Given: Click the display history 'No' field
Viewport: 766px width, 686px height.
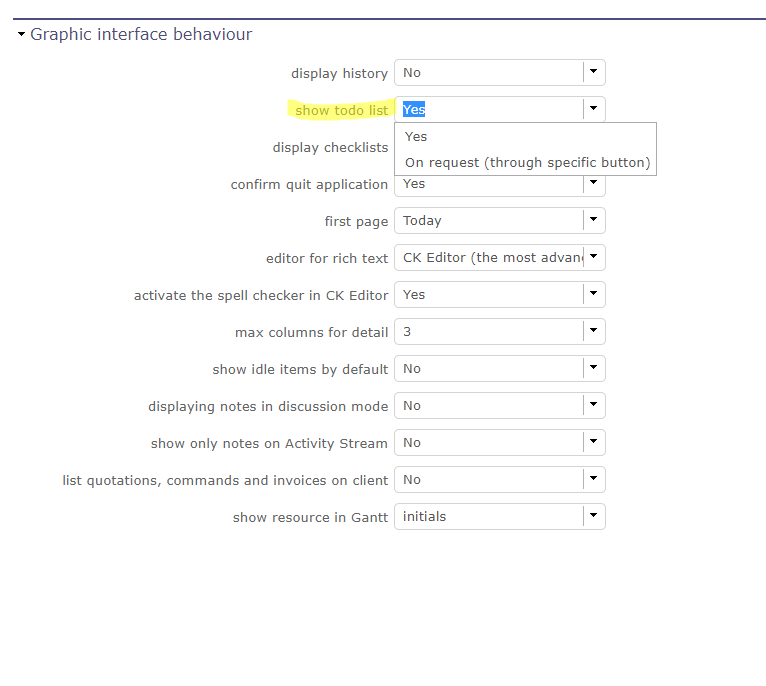Looking at the screenshot, I should click(x=490, y=72).
